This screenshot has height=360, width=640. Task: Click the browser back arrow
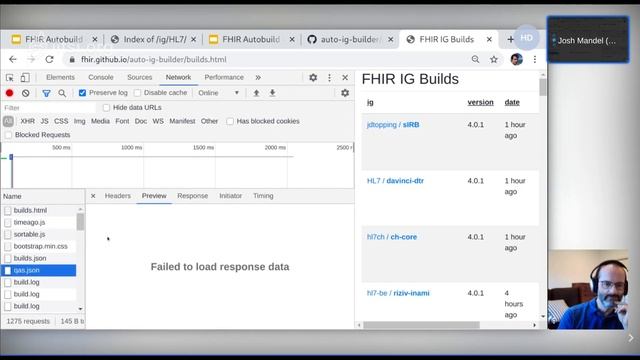pos(13,60)
